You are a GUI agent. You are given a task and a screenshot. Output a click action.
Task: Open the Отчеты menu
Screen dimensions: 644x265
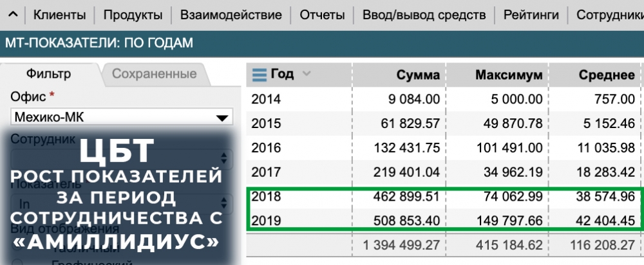[322, 15]
